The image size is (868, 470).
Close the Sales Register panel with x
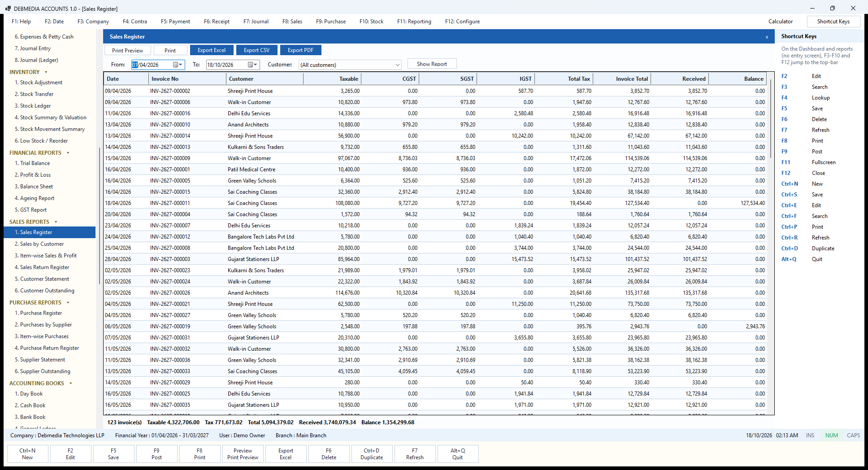(767, 37)
